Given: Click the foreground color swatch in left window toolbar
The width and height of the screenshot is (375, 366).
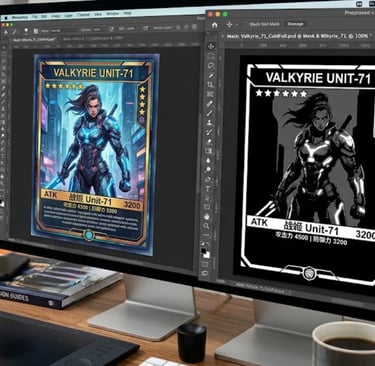Looking at the screenshot, I should click(x=2, y=202).
